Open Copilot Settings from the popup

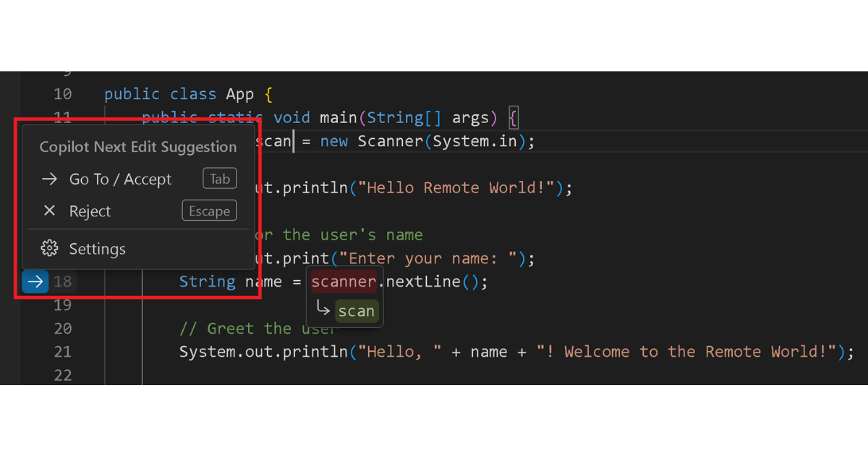pos(97,248)
